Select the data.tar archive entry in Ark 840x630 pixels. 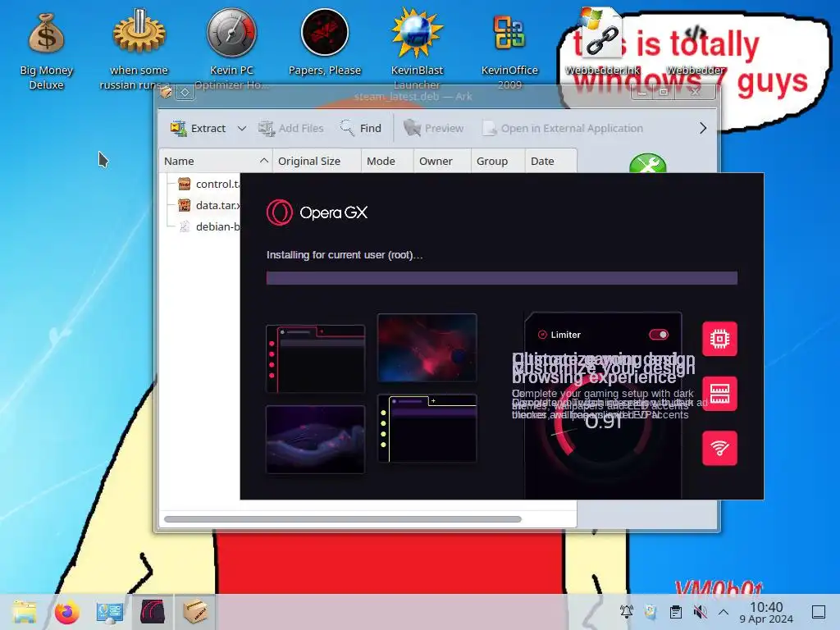[209, 206]
